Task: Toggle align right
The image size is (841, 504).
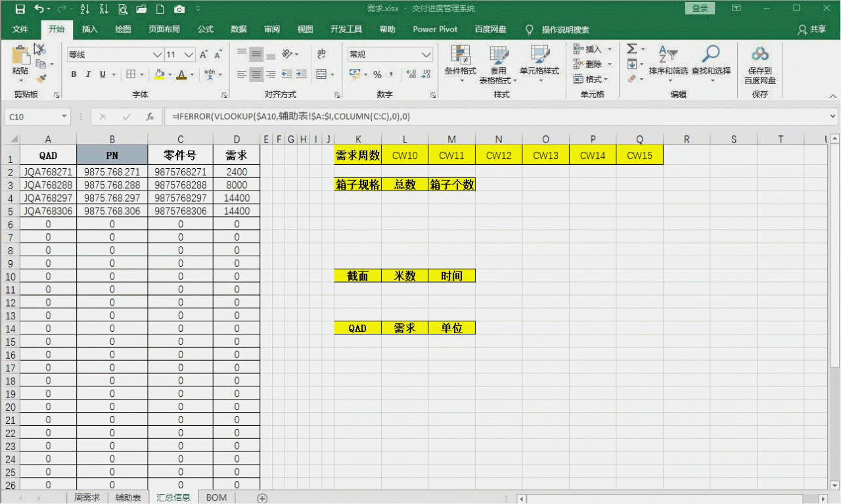Action: (270, 74)
